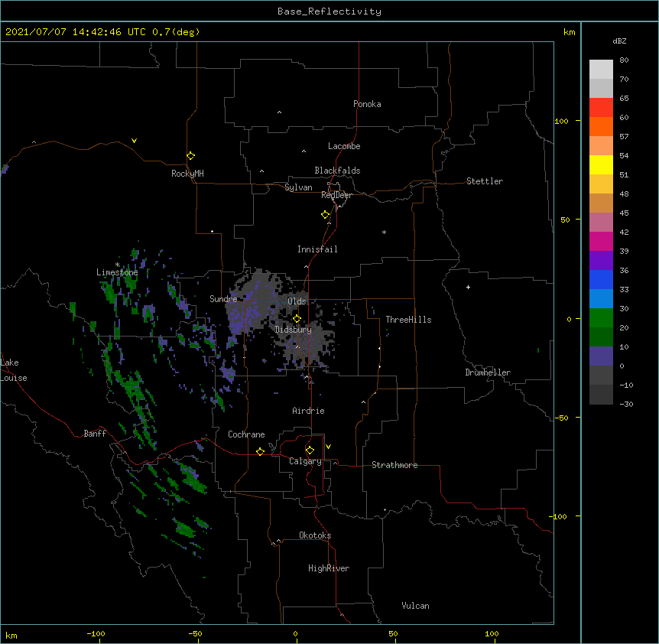Click the 80 value on the legend
The height and width of the screenshot is (644, 659).
[624, 60]
